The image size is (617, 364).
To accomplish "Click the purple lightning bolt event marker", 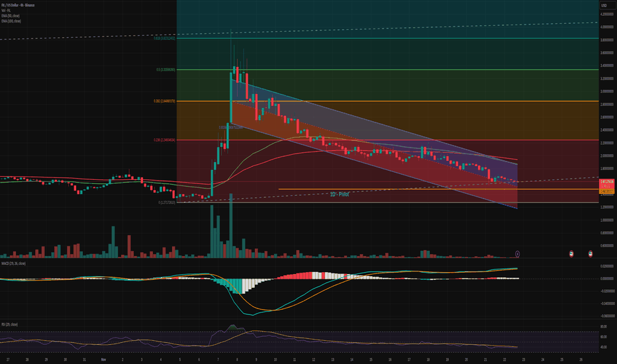I will pyautogui.click(x=517, y=253).
